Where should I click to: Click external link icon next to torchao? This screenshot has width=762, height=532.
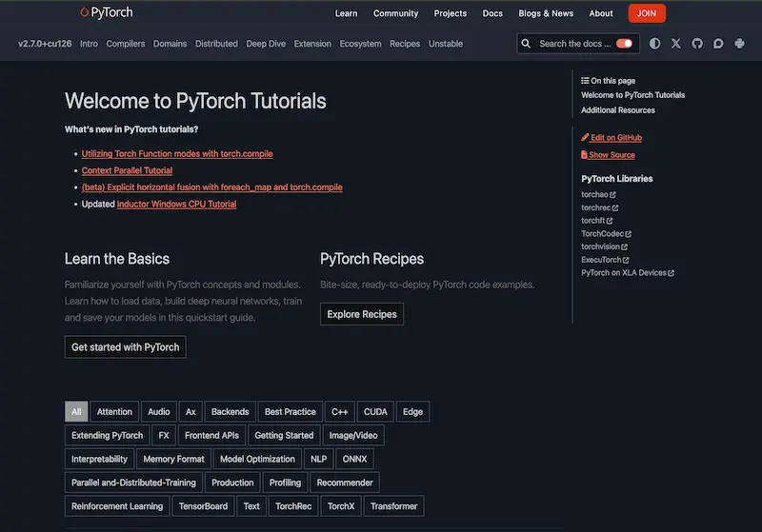612,195
